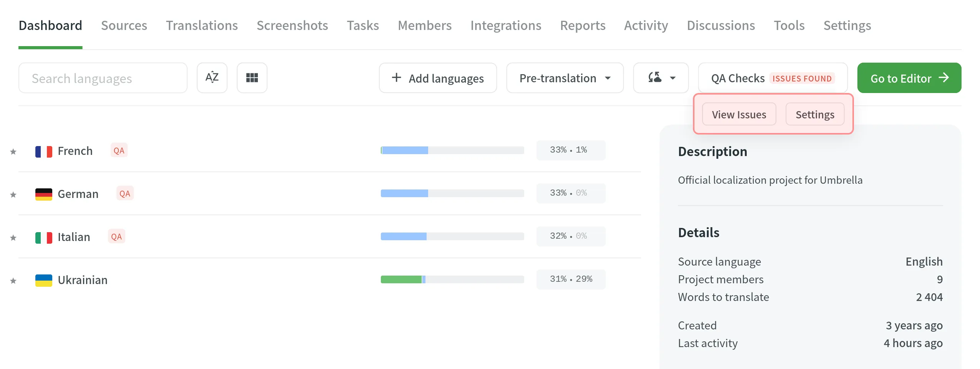Toggle favorite star for Ukrainian

coord(13,281)
